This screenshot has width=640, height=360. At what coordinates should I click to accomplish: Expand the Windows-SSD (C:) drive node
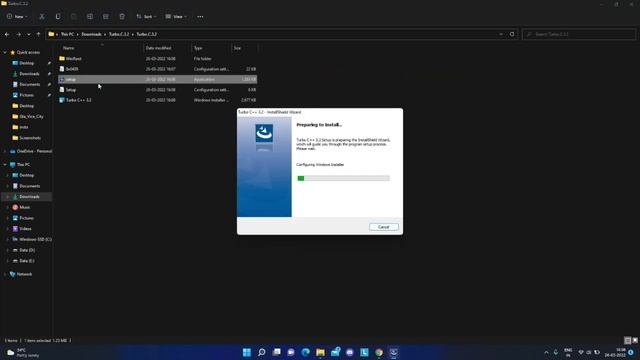[7, 240]
